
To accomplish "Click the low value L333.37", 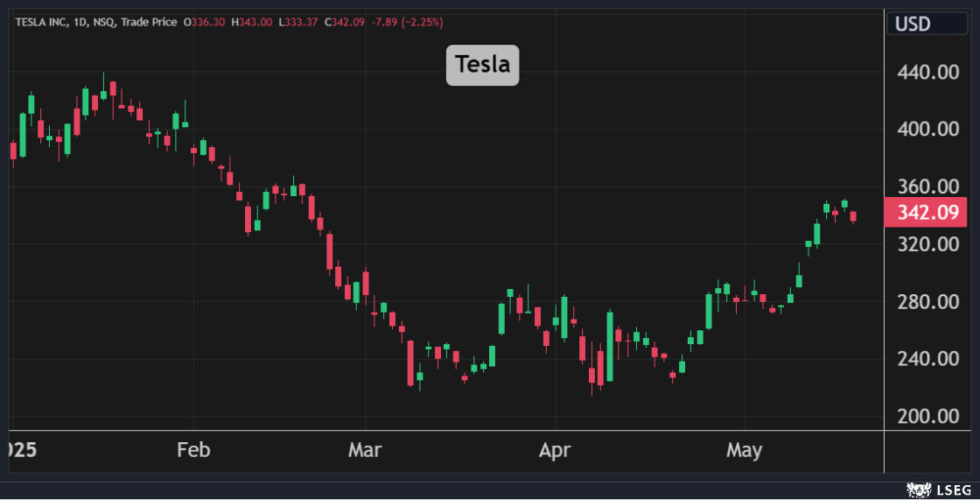I will 299,21.
